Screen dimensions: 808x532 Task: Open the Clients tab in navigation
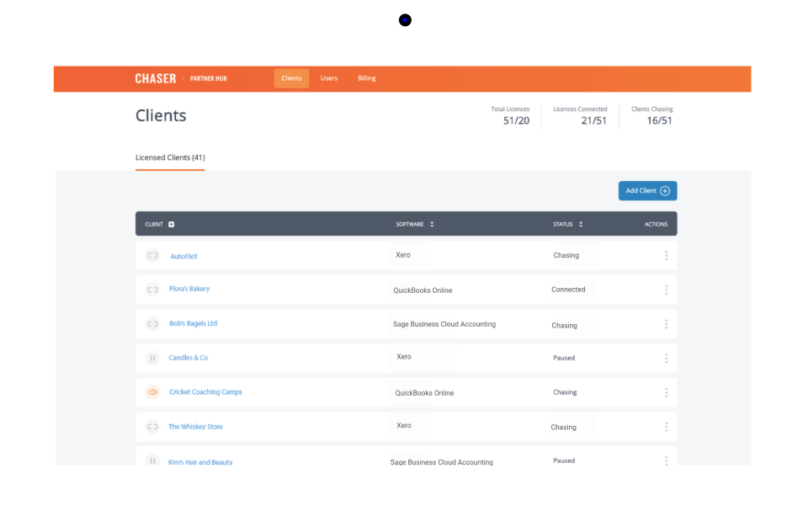point(291,78)
